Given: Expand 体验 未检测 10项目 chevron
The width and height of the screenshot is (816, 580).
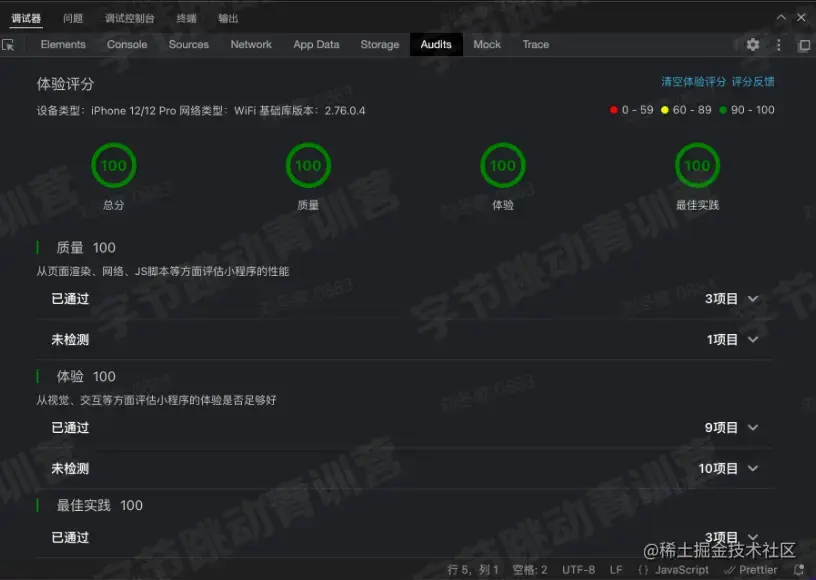Looking at the screenshot, I should point(753,468).
